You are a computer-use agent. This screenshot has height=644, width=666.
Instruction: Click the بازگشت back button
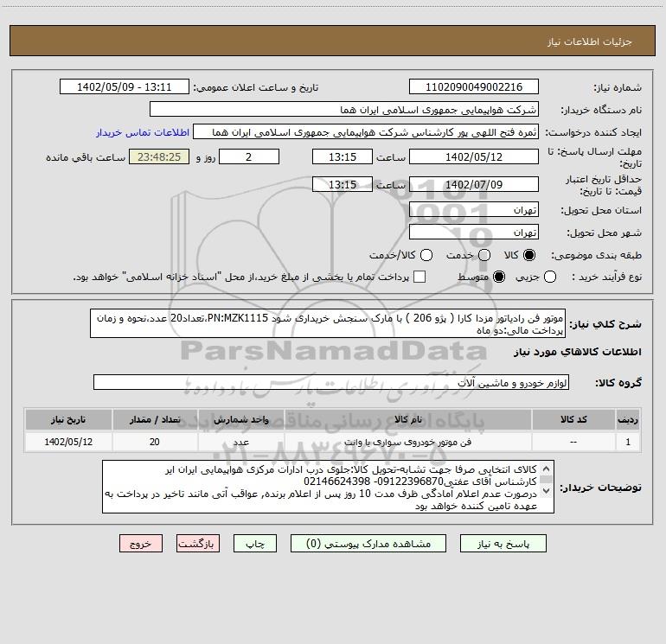198,544
